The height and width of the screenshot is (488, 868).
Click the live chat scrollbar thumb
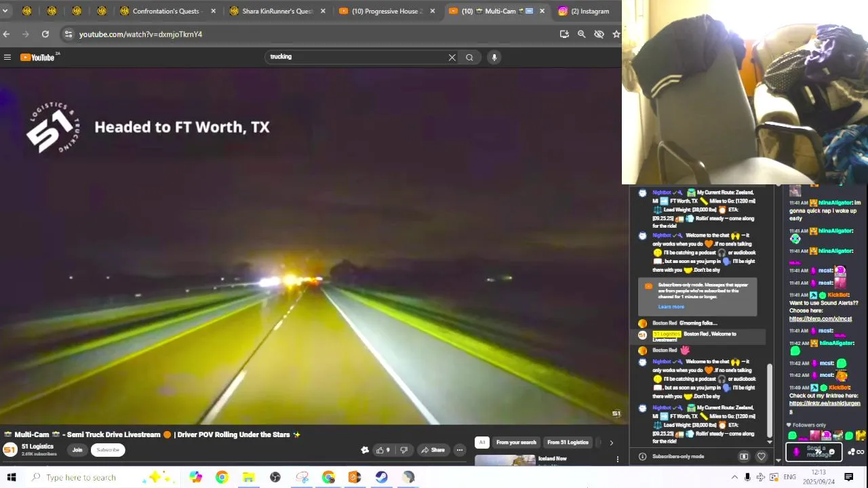(x=769, y=400)
